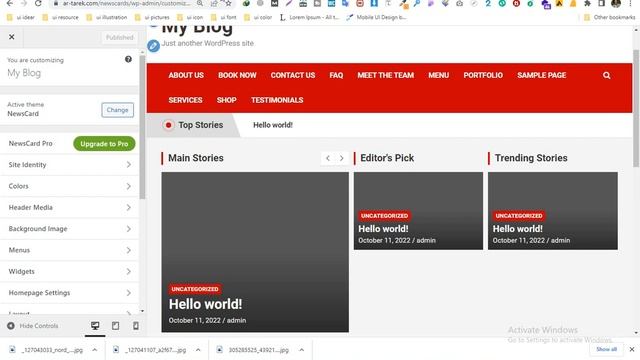Open the ui idear bookmark folder
640x360 pixels.
[21, 18]
